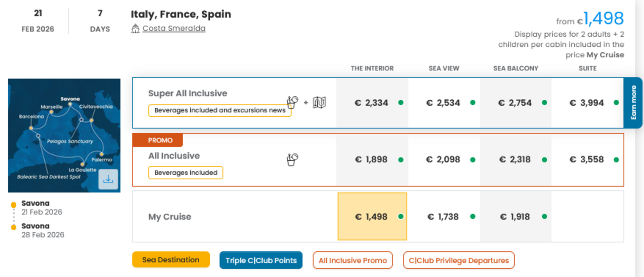Pick All Inclusive suite price € 3,558
The image size is (644, 277).
click(587, 160)
